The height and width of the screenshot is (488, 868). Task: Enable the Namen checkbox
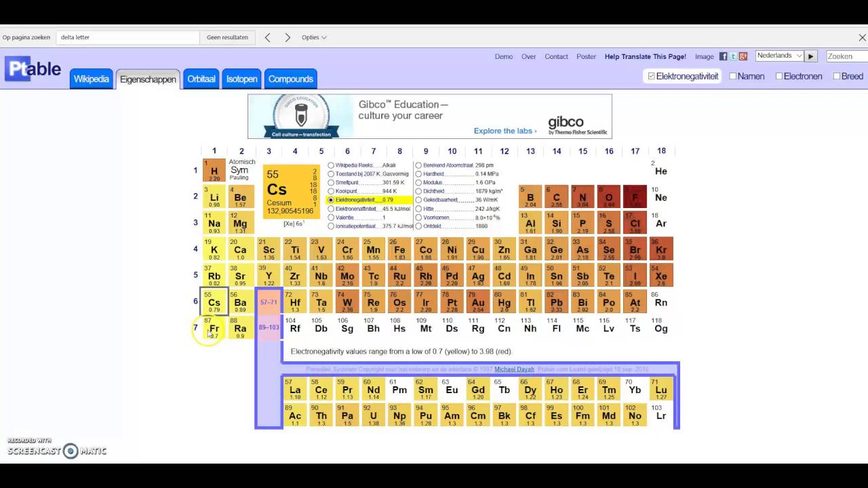click(733, 77)
